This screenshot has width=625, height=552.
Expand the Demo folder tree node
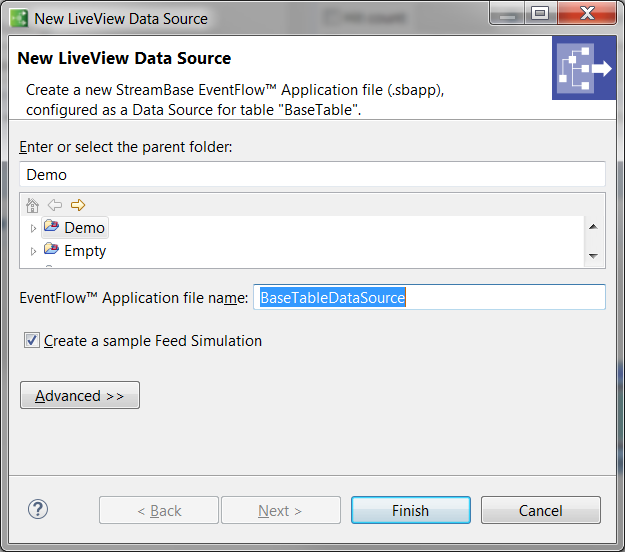33,228
